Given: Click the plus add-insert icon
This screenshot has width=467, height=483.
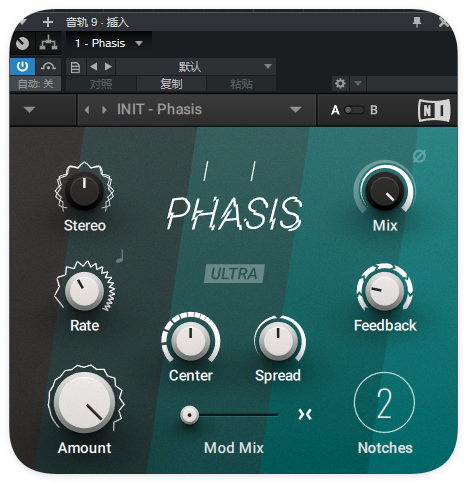Looking at the screenshot, I should pos(48,22).
